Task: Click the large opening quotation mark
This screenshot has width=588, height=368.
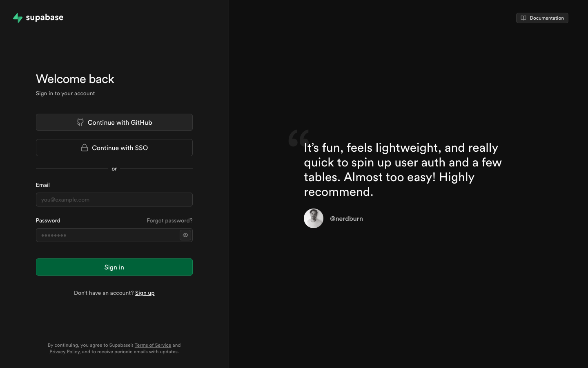Action: point(298,138)
